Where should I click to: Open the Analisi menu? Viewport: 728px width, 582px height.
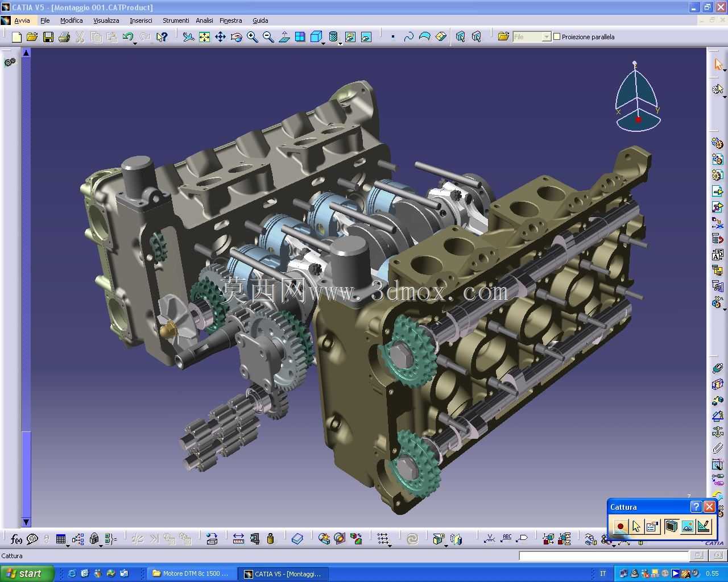point(204,20)
